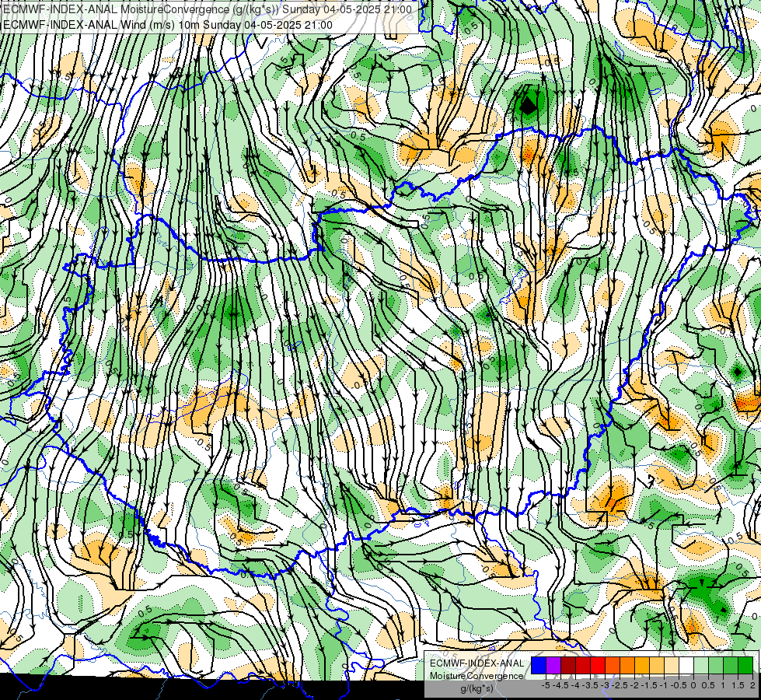Click the legend scale value 1
The height and width of the screenshot is (700, 761).
click(x=723, y=685)
